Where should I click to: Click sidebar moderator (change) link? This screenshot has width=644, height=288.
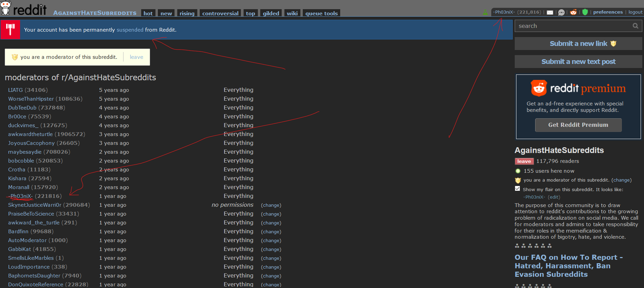621,180
